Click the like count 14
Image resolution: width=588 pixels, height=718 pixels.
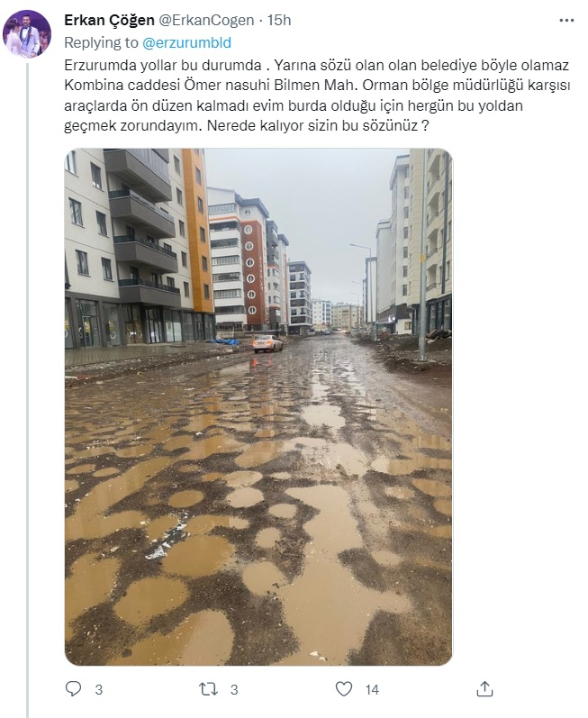tap(372, 689)
